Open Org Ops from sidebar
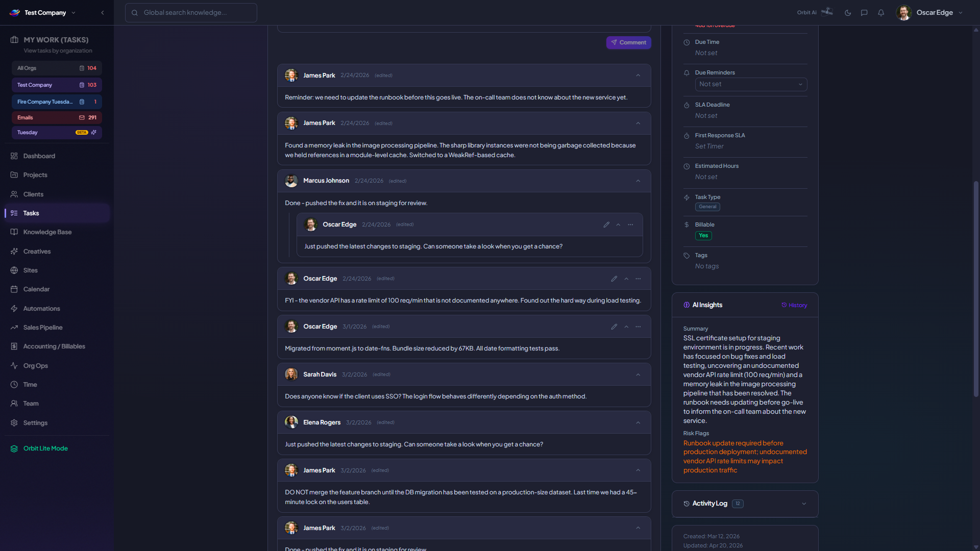The image size is (980, 551). pos(57,366)
